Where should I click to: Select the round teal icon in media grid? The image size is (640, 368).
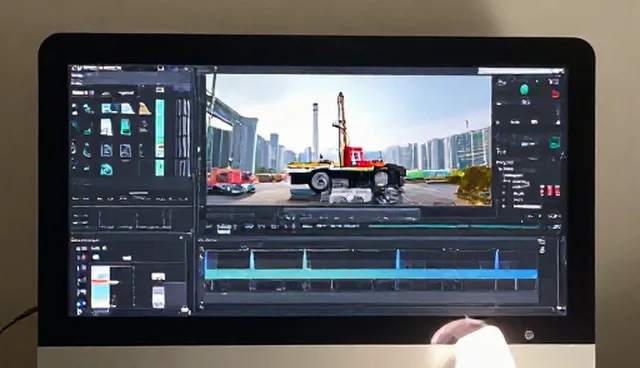click(x=106, y=169)
